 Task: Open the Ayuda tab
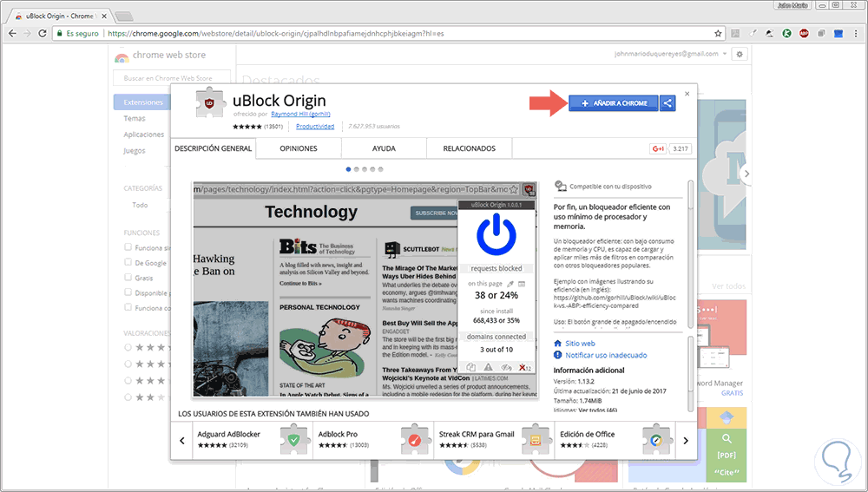384,148
